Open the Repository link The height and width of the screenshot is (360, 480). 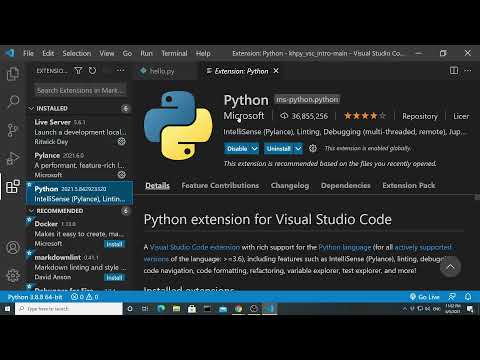420,116
